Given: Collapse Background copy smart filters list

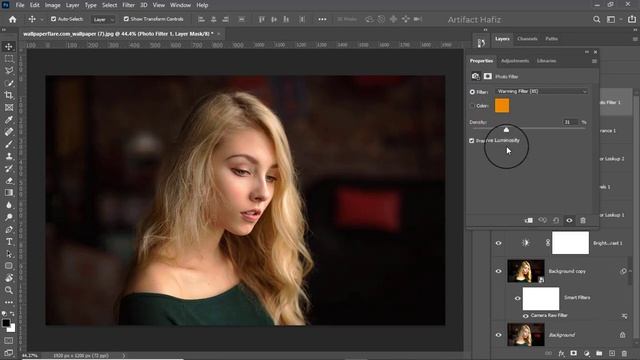Looking at the screenshot, I should (630, 271).
